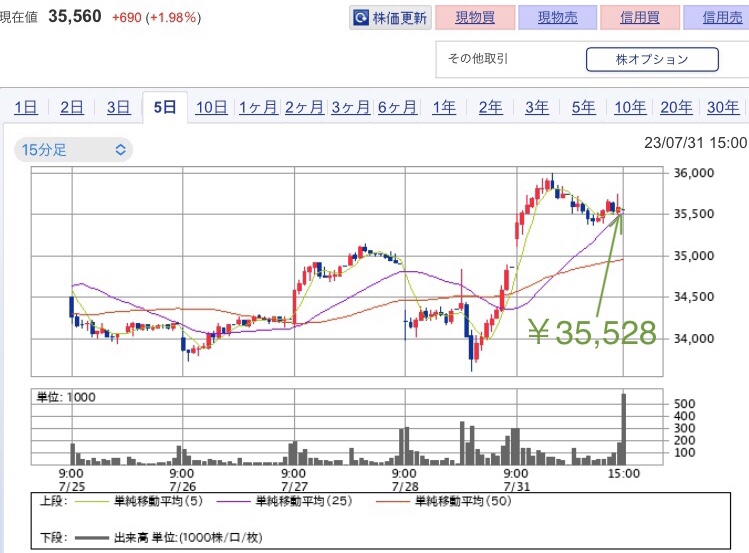Click the 単純移動平均(50) legend entry
This screenshot has height=553, width=749.
(x=443, y=501)
